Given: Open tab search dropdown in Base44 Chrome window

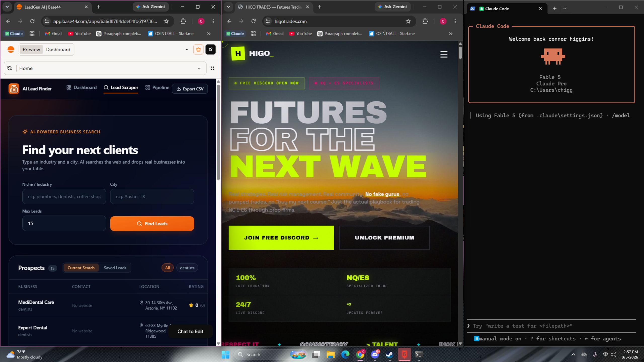Looking at the screenshot, I should [x=7, y=7].
